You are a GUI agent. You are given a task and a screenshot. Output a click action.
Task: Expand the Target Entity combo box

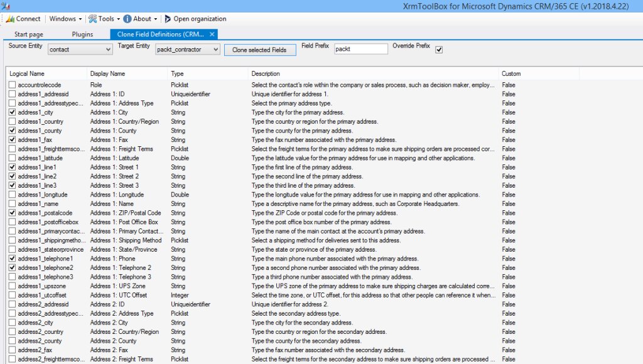(x=188, y=49)
